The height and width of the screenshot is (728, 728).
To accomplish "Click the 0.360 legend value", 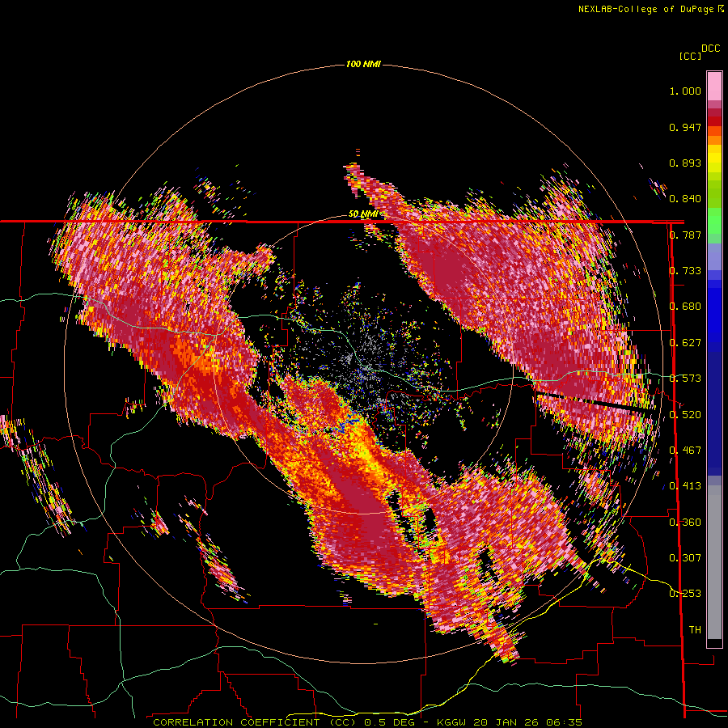I will point(685,523).
